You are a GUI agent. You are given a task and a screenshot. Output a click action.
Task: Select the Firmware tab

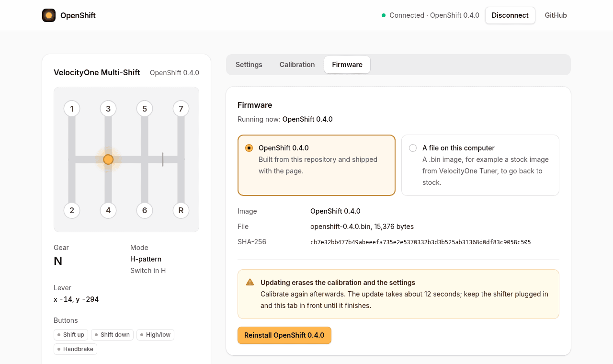pyautogui.click(x=347, y=65)
